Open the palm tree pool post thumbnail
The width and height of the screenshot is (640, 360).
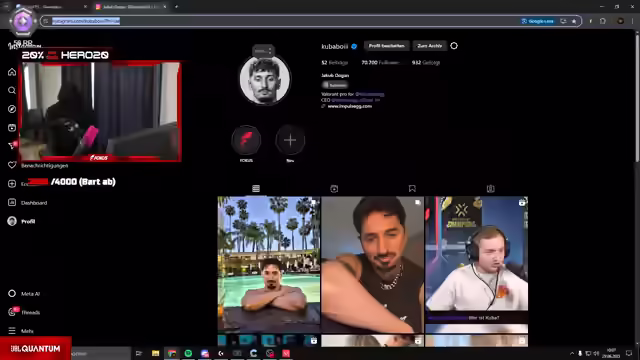tap(269, 264)
